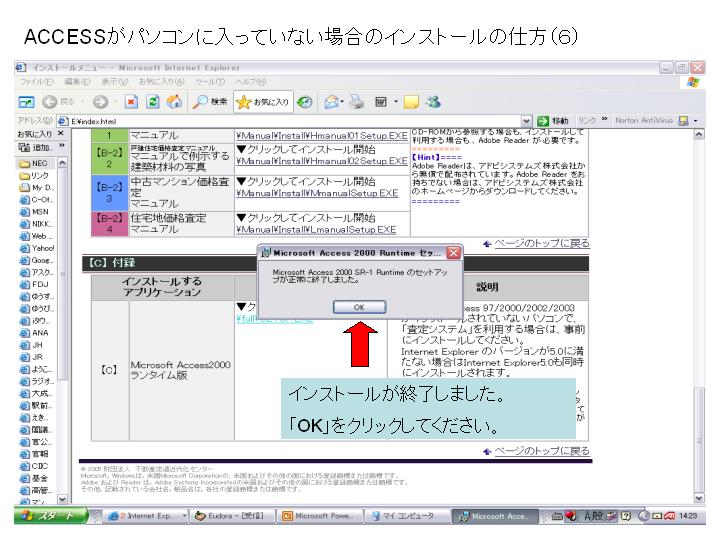Expand the address bar dropdown arrow
Screen dimensions: 720x540
[x=526, y=121]
